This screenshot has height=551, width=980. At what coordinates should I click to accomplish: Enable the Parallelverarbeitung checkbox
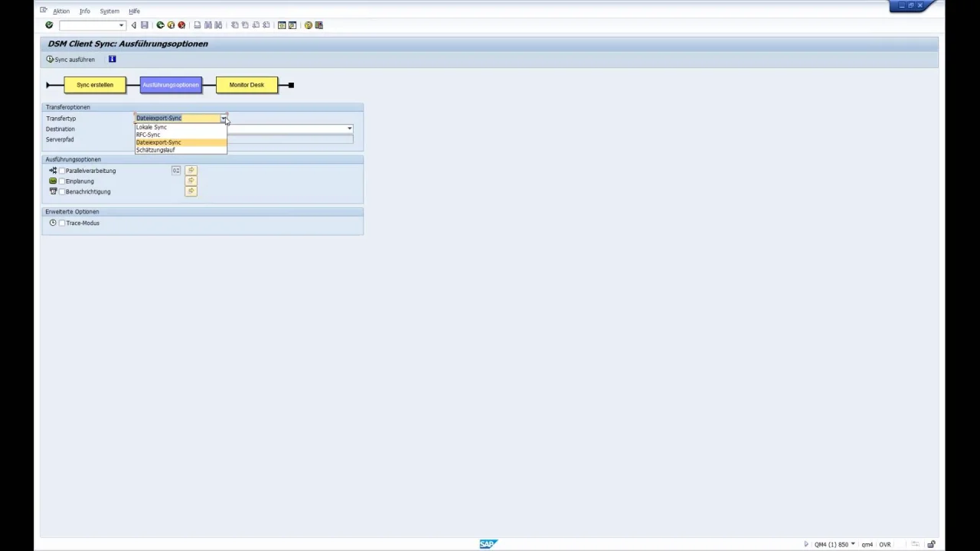coord(62,171)
